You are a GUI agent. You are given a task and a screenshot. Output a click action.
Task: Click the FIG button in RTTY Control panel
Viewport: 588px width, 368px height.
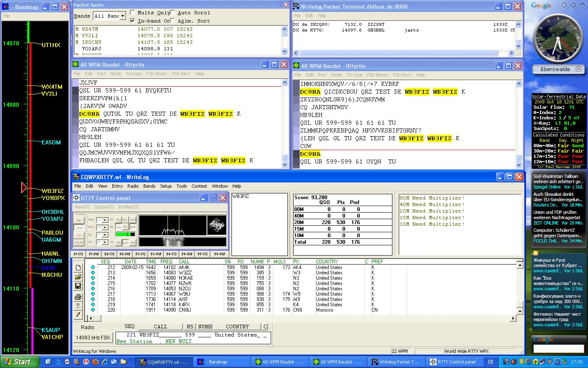(x=79, y=220)
